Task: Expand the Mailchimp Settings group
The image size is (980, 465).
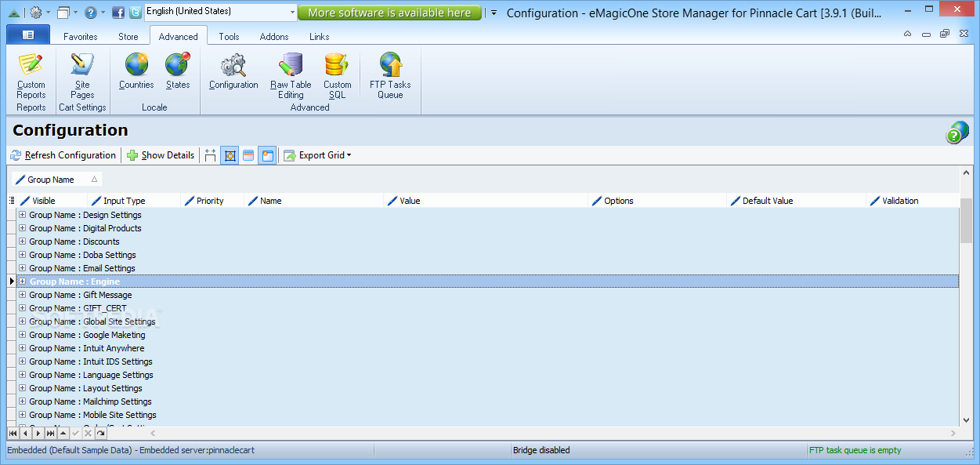Action: click(22, 401)
